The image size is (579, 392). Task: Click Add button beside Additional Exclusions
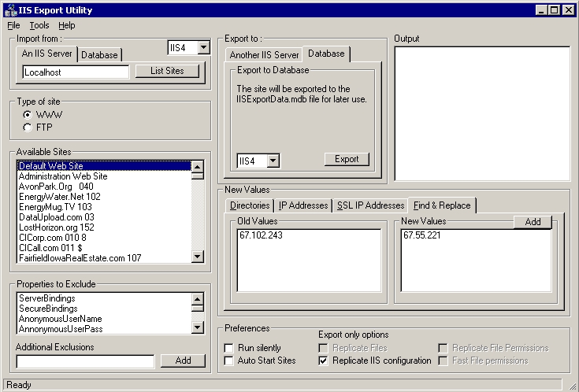tap(183, 361)
